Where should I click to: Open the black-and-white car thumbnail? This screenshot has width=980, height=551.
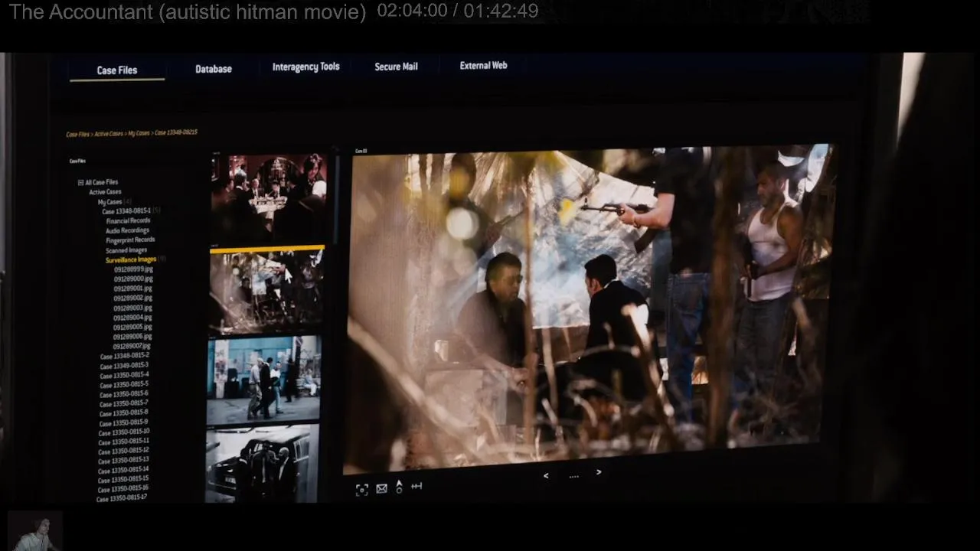pos(262,464)
